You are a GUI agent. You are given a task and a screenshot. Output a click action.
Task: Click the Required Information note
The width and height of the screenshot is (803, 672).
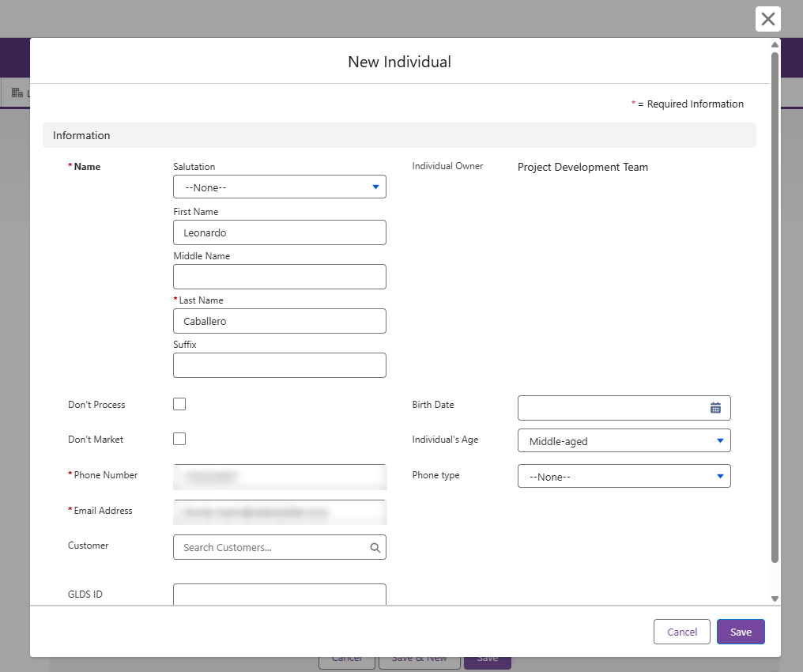tap(688, 104)
